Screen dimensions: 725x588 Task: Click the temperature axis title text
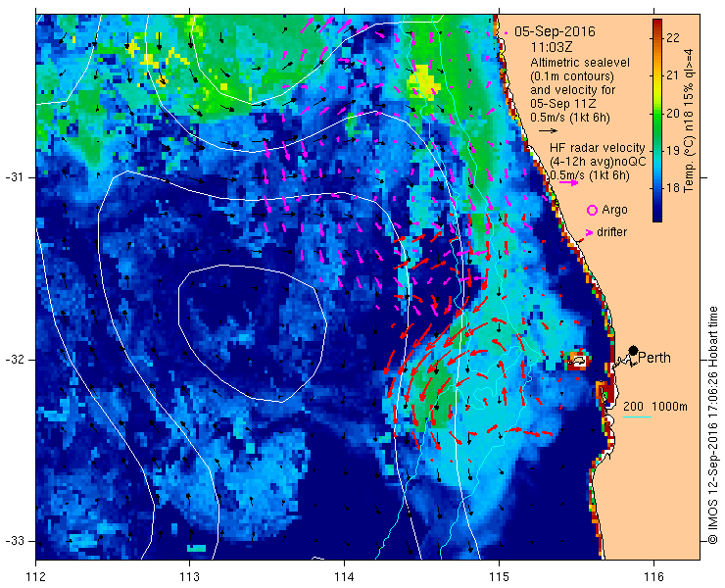(x=689, y=121)
